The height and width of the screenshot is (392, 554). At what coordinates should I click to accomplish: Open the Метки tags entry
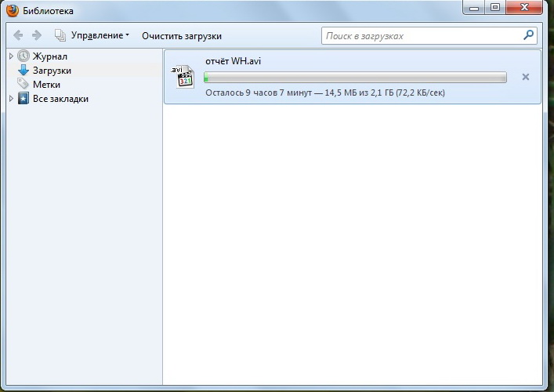[x=46, y=85]
